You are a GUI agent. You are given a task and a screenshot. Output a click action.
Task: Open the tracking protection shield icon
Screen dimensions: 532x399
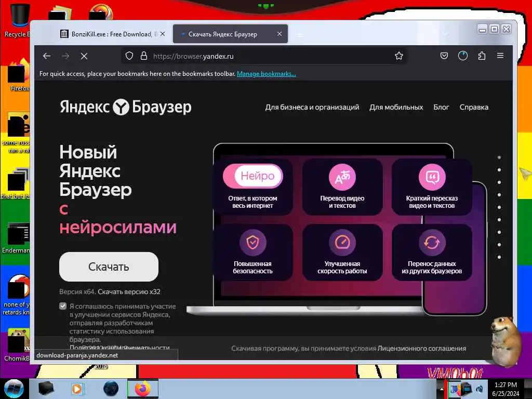(x=129, y=56)
